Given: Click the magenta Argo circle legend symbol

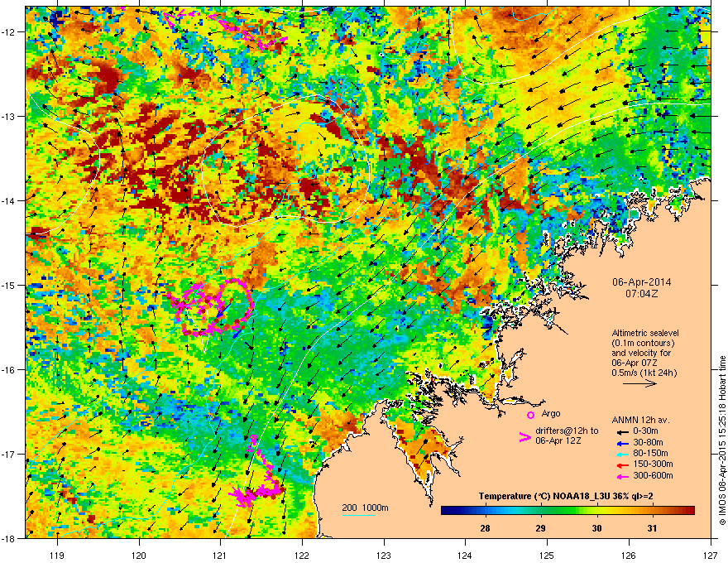Looking at the screenshot, I should tap(530, 415).
